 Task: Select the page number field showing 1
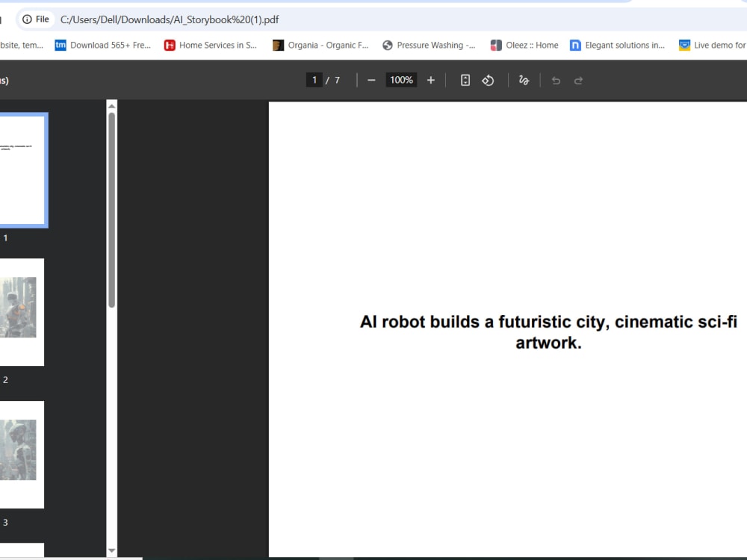[314, 80]
